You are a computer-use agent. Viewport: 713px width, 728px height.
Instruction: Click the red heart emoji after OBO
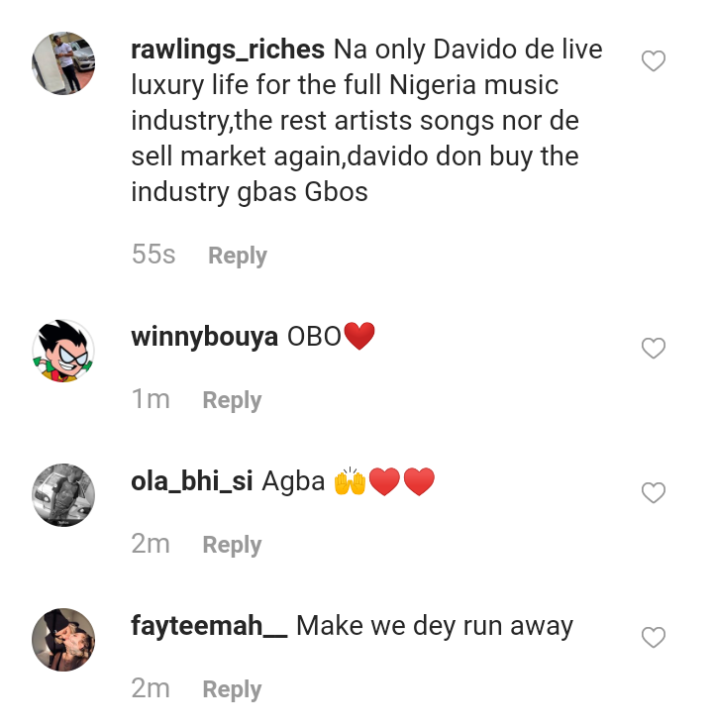(x=359, y=337)
